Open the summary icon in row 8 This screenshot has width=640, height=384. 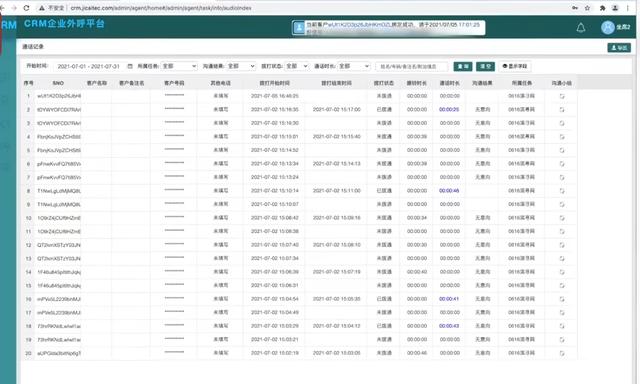[562, 191]
